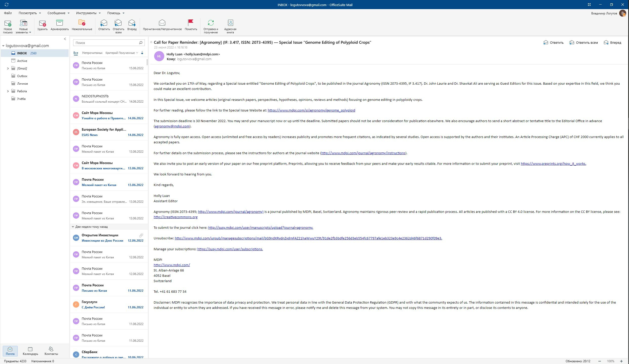Collapse the logutovvova@gmail.com account tree

click(3, 46)
